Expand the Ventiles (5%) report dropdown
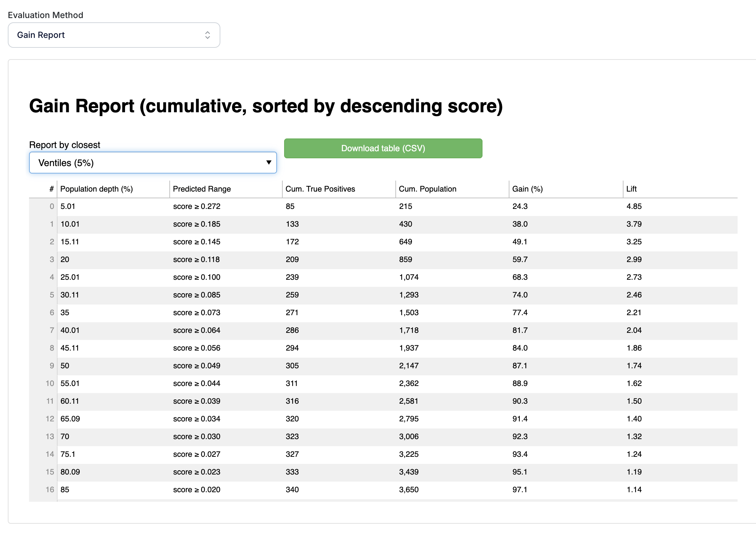Image resolution: width=756 pixels, height=534 pixels. [152, 163]
